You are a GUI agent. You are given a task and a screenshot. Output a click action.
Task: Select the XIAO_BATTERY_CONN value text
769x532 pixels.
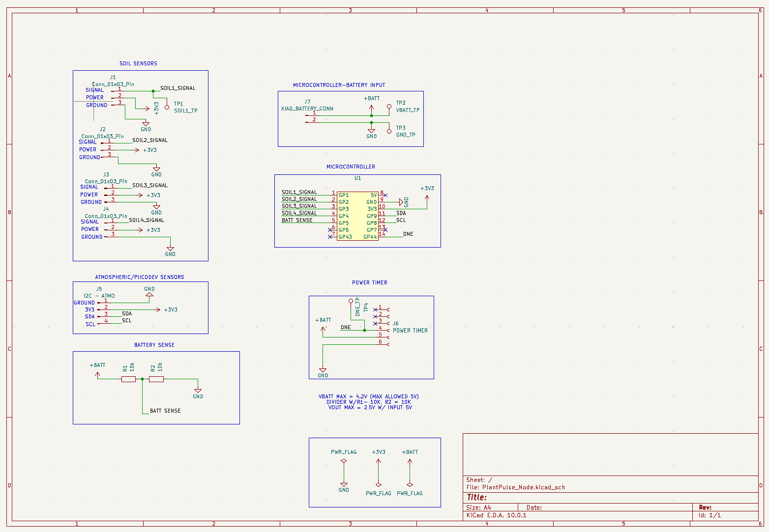click(307, 109)
